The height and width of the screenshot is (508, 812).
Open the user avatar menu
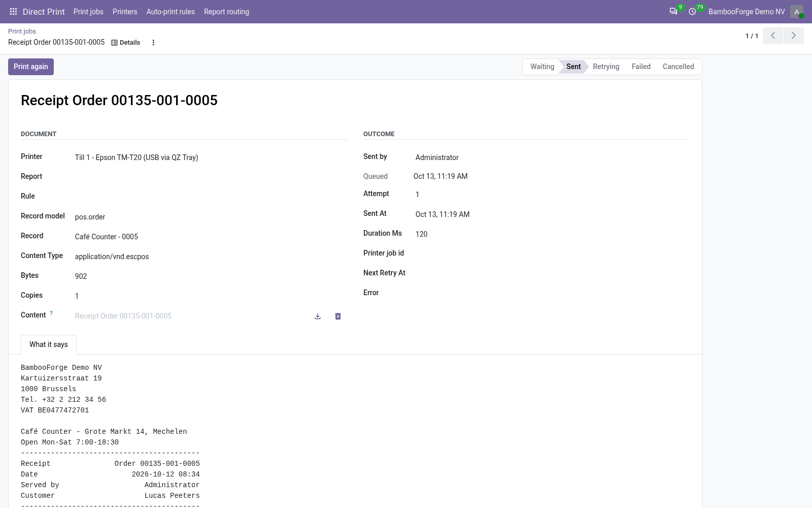tap(796, 12)
